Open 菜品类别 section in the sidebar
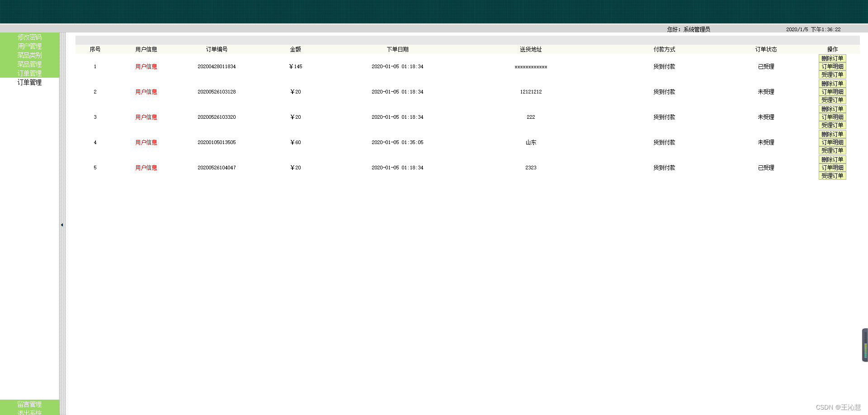Image resolution: width=868 pixels, height=415 pixels. [x=29, y=55]
